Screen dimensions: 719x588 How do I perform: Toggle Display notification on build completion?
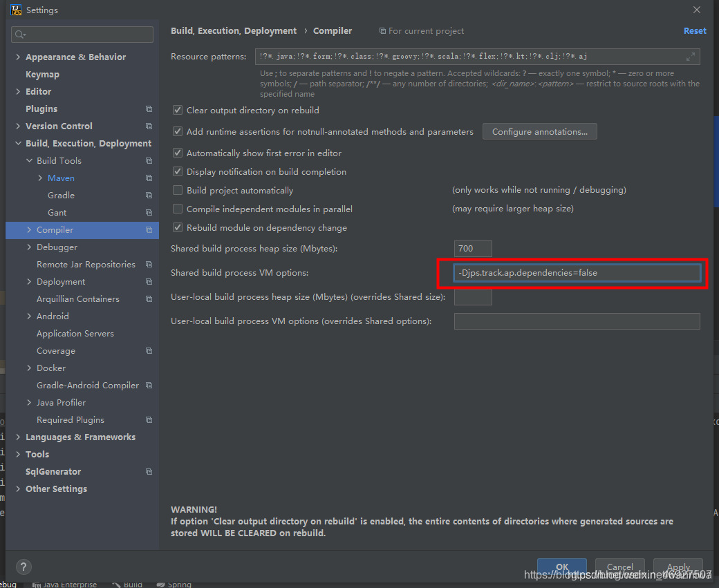[178, 172]
